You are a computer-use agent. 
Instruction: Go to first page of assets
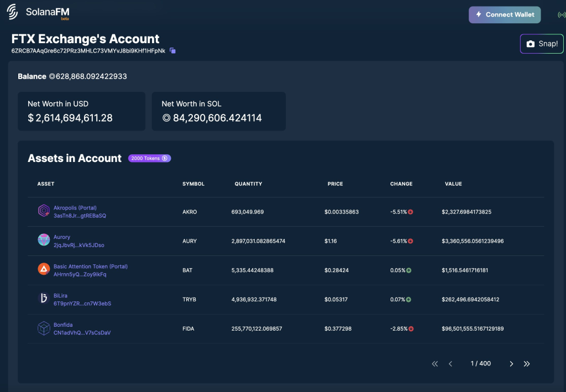(435, 364)
